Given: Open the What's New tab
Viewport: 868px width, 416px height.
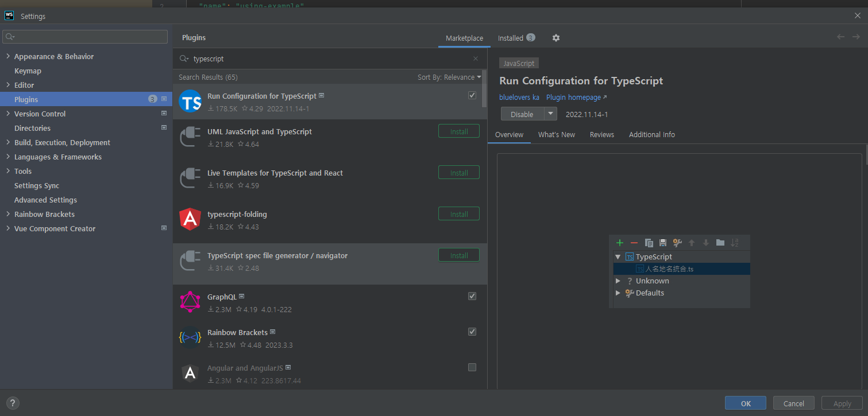Looking at the screenshot, I should coord(557,135).
